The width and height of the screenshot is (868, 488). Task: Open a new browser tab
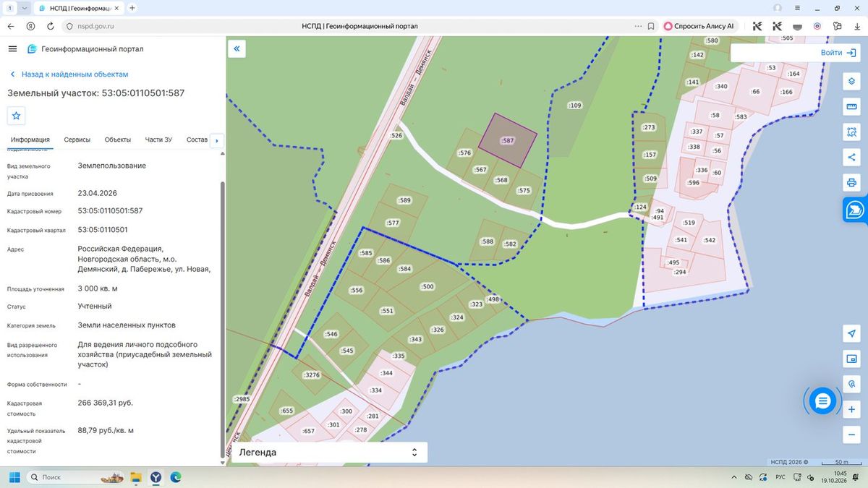(132, 8)
